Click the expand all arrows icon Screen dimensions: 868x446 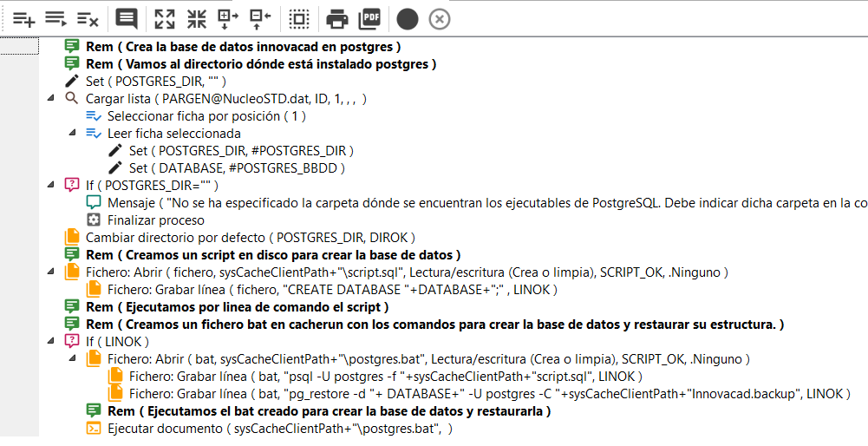coord(165,18)
